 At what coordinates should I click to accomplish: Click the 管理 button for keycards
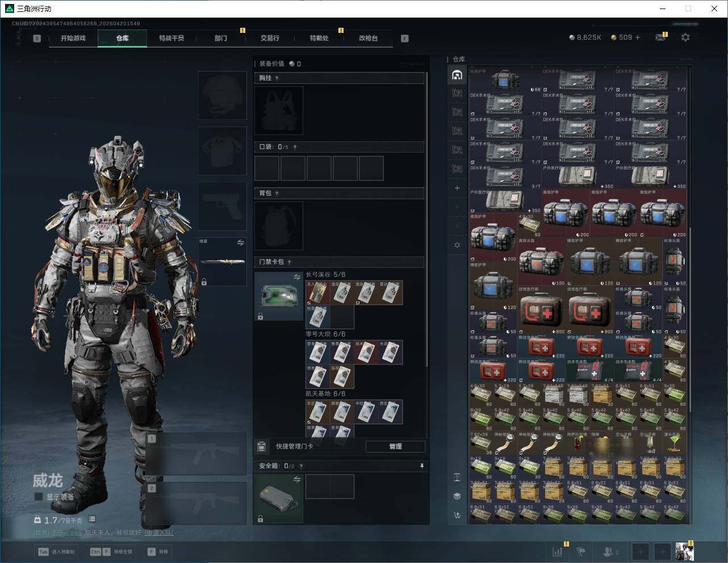pyautogui.click(x=395, y=447)
